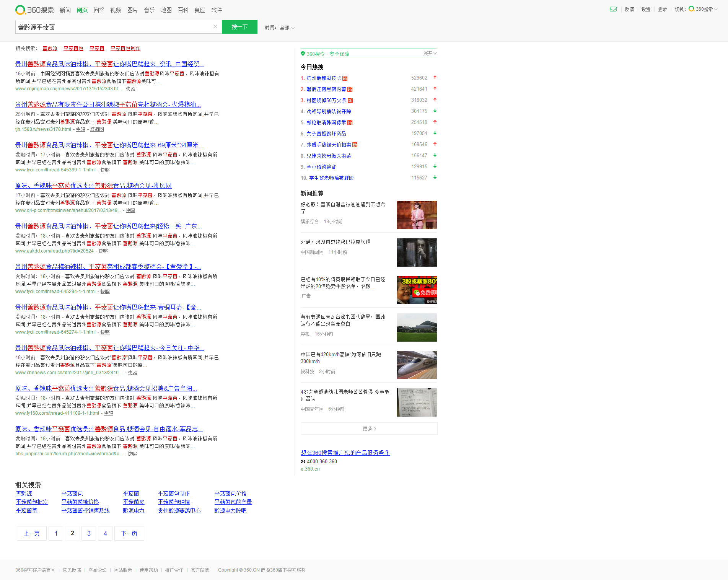728x580 pixels.
Task: Open 想在360搜索推广您的产品服务吗 link
Action: (345, 453)
